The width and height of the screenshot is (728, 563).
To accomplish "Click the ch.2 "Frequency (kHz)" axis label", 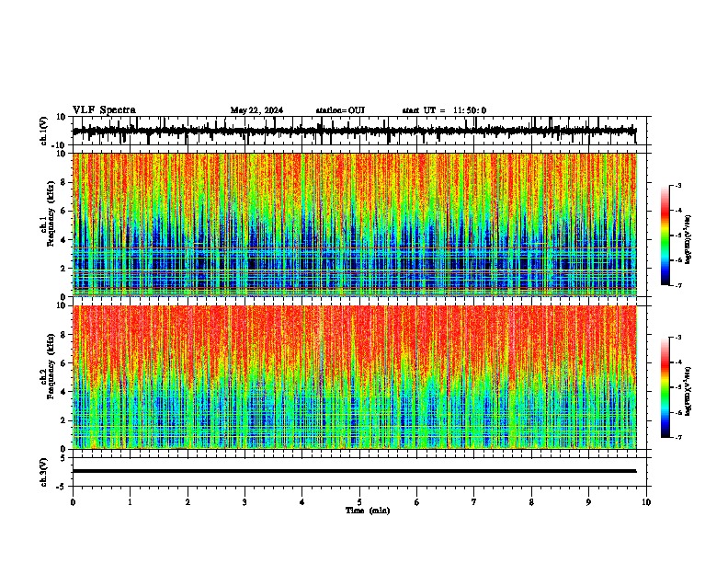I will (51, 366).
